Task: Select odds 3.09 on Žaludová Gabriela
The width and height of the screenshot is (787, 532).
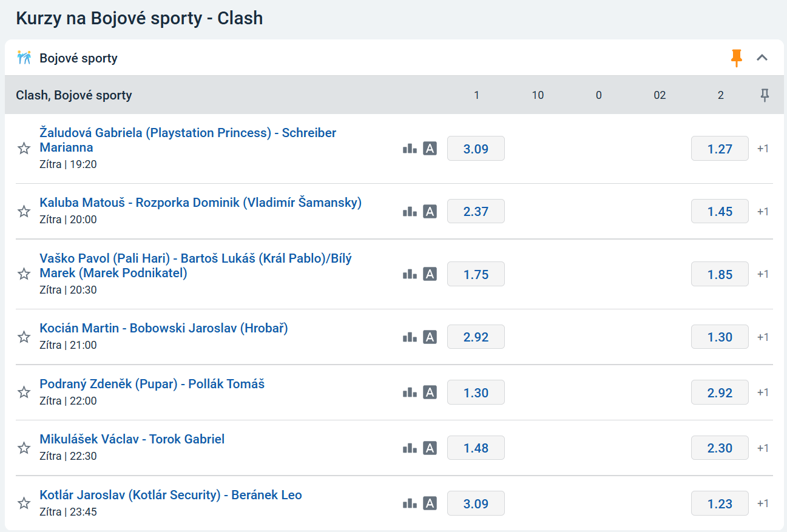Action: pyautogui.click(x=476, y=149)
